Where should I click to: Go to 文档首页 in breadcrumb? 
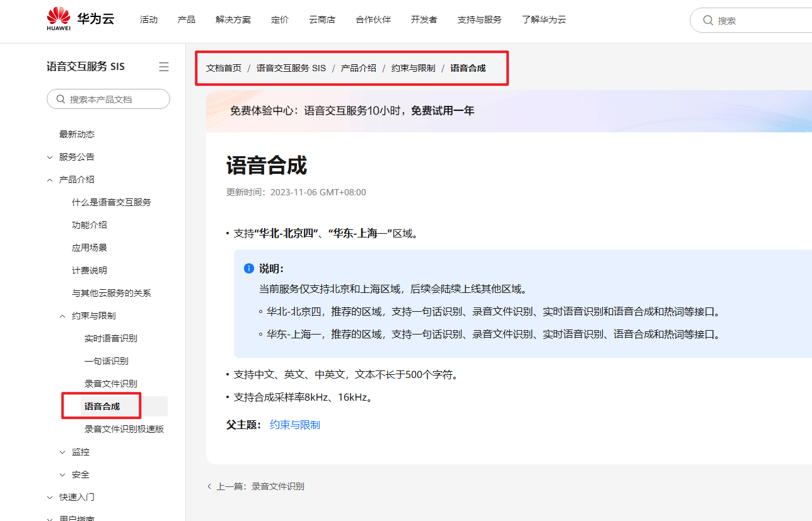pyautogui.click(x=224, y=68)
